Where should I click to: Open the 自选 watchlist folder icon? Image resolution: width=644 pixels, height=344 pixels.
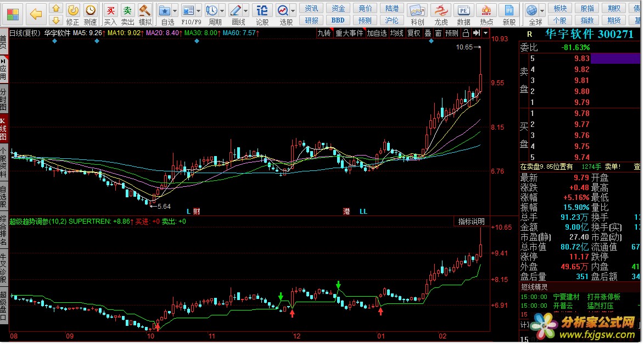pos(165,10)
